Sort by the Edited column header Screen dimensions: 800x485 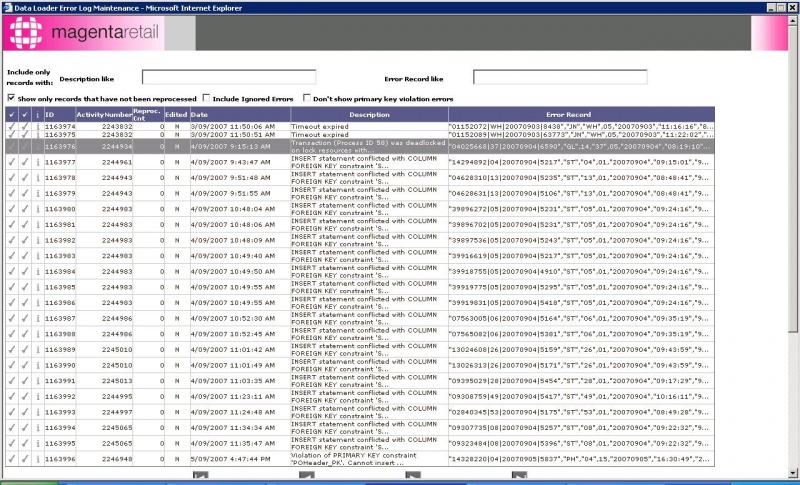coord(176,115)
